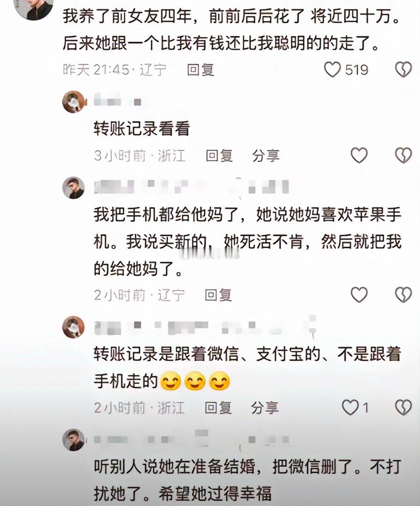The width and height of the screenshot is (420, 506).
Task: Like the top comment with 519 likes
Action: click(332, 70)
